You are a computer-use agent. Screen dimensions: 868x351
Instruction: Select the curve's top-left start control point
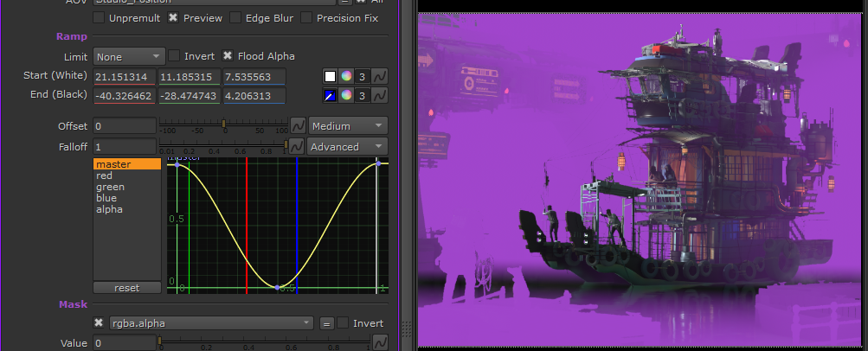177,164
